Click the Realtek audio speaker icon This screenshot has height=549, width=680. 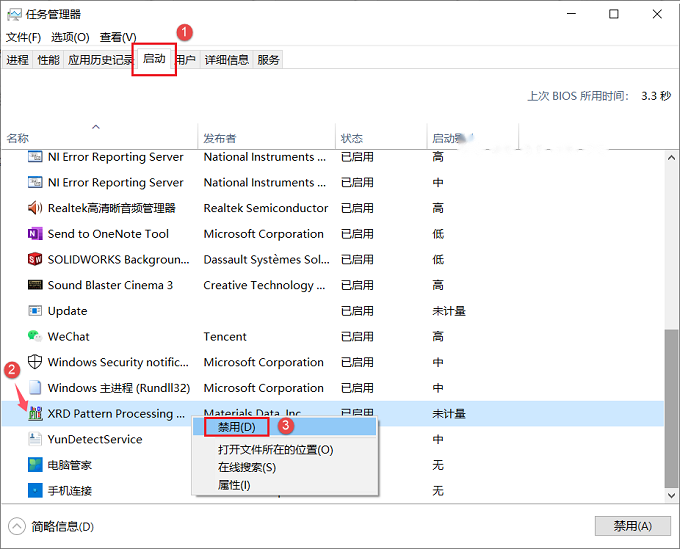click(x=35, y=208)
